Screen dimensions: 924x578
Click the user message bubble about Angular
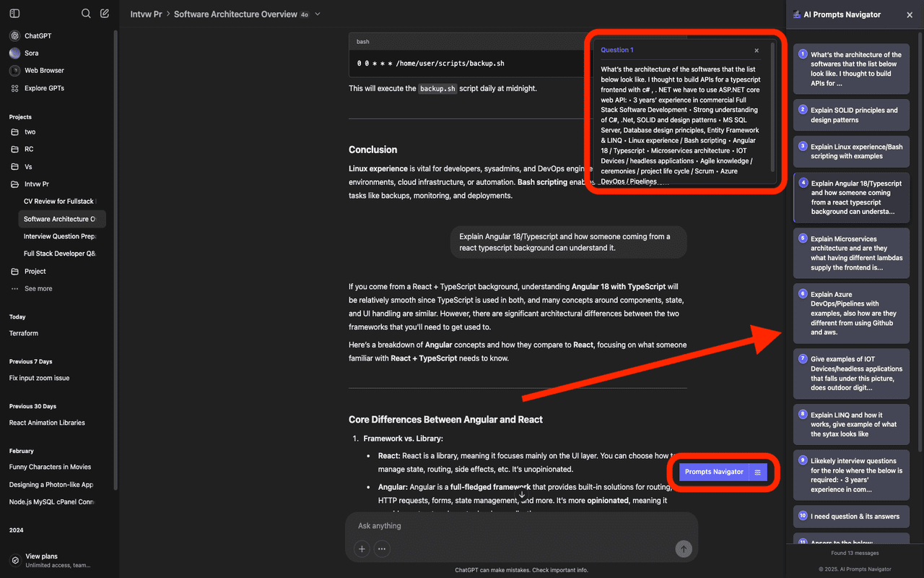click(568, 242)
